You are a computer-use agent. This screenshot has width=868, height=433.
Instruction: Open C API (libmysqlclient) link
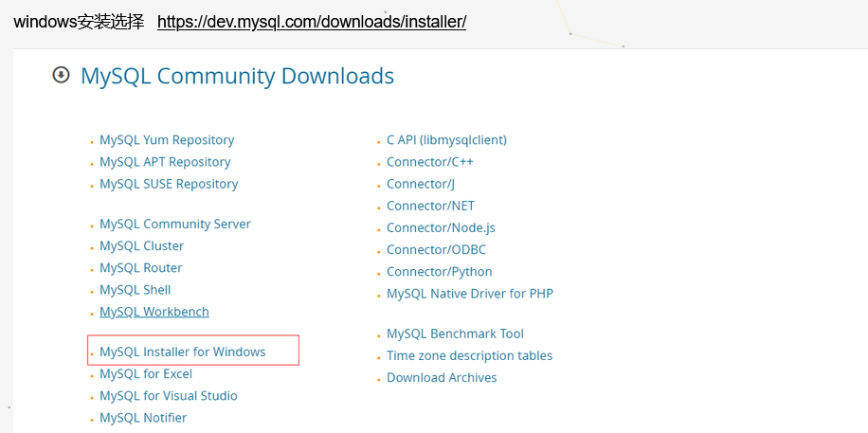click(446, 140)
